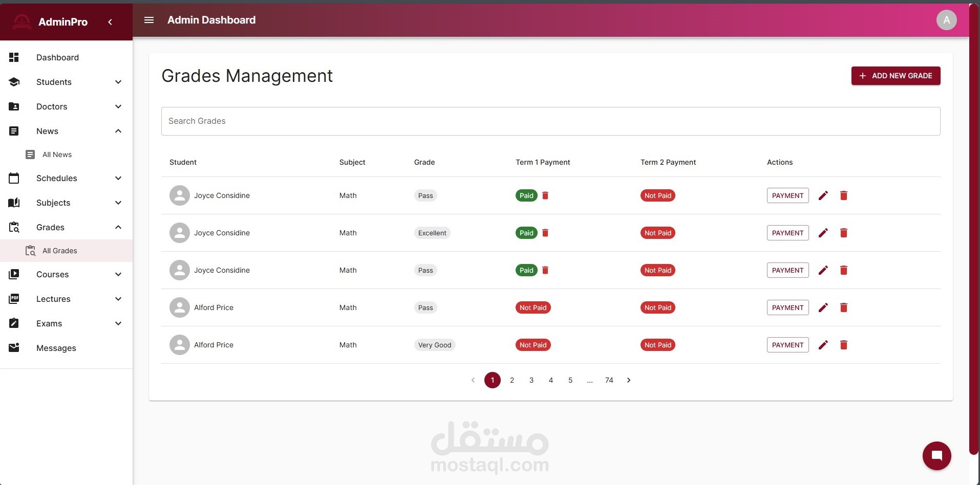The height and width of the screenshot is (485, 980).
Task: Click the Doctors folder icon
Action: [14, 106]
